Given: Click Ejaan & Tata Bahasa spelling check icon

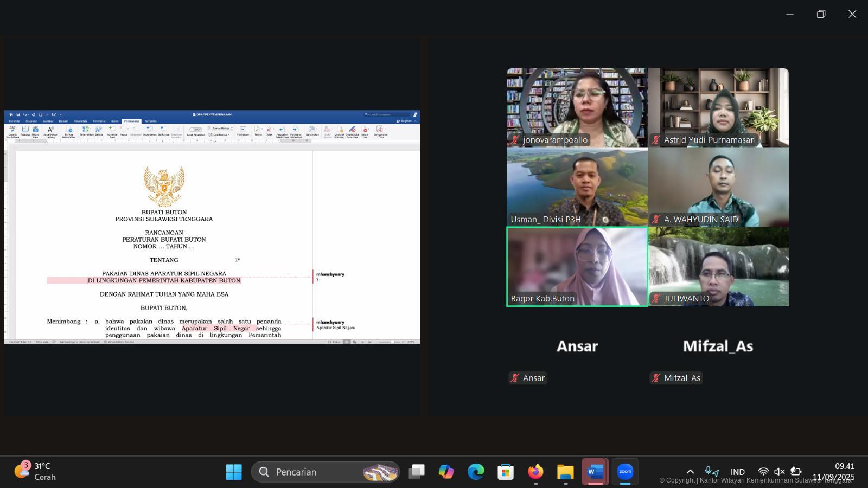Looking at the screenshot, I should tap(12, 130).
